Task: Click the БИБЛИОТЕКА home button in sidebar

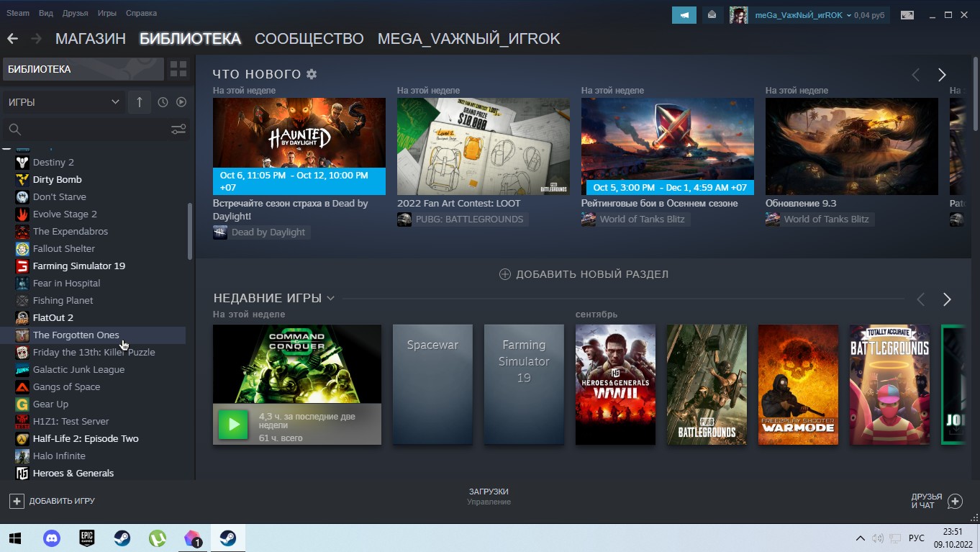Action: point(83,69)
